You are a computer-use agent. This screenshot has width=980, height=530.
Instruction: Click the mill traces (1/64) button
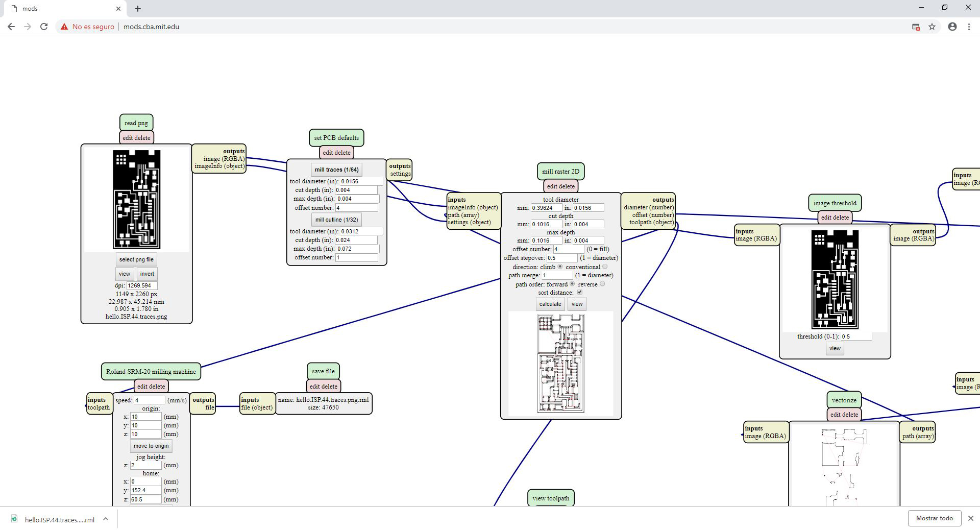coord(336,170)
